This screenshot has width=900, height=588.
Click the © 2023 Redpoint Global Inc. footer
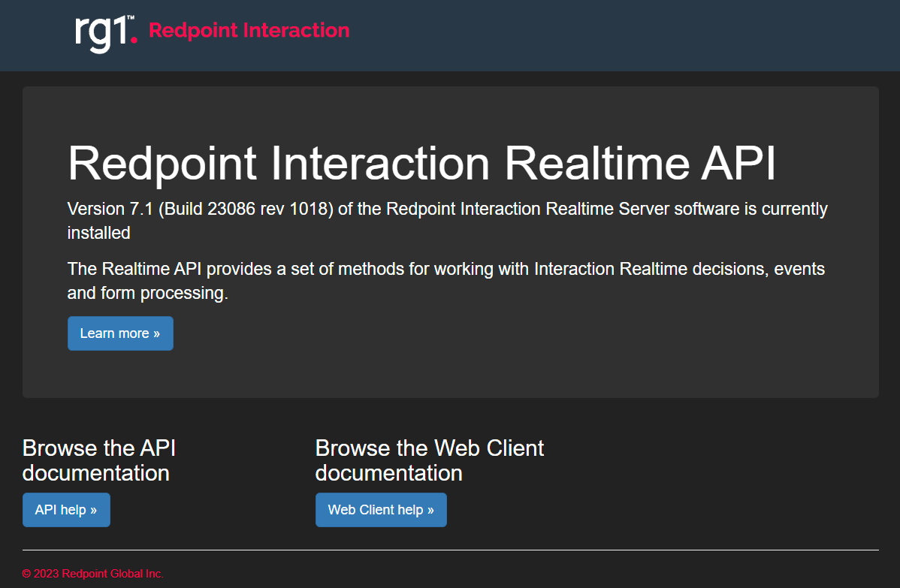(93, 574)
